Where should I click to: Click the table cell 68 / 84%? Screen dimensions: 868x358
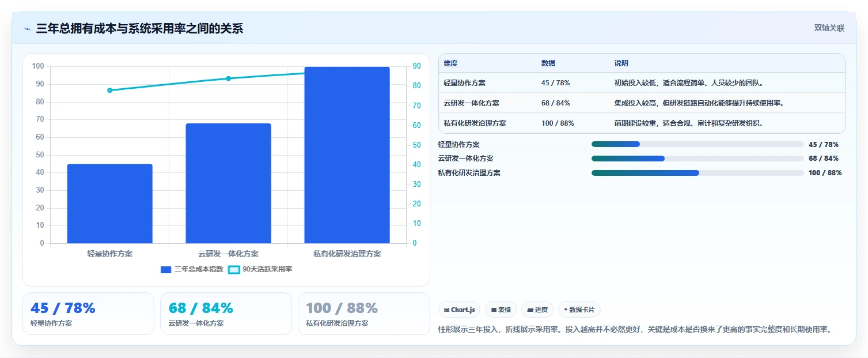click(556, 103)
